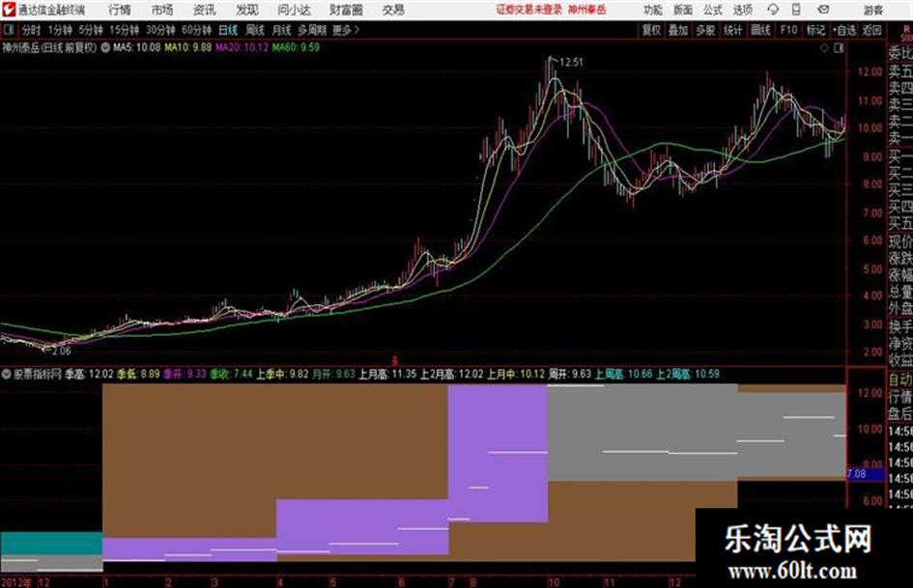Open sub-chart indicator dropdown next to 股票指标网
This screenshot has width=913, height=588.
[x=7, y=375]
